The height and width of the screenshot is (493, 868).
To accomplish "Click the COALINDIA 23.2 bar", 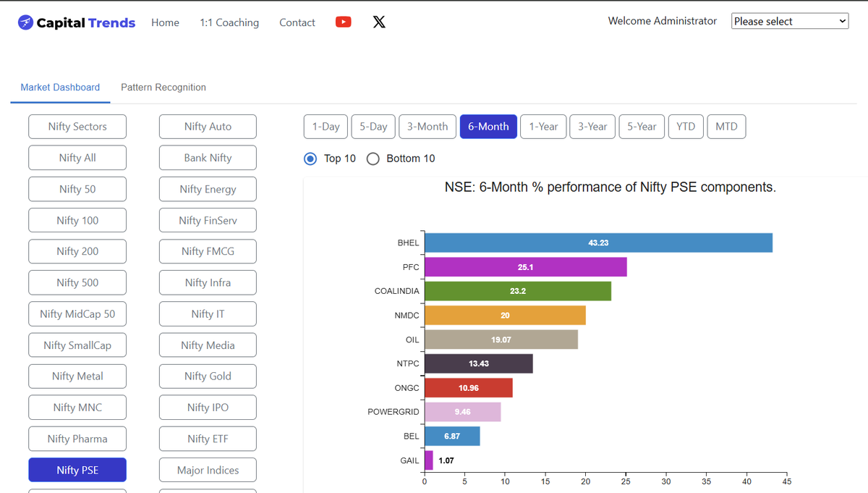I will [x=518, y=291].
